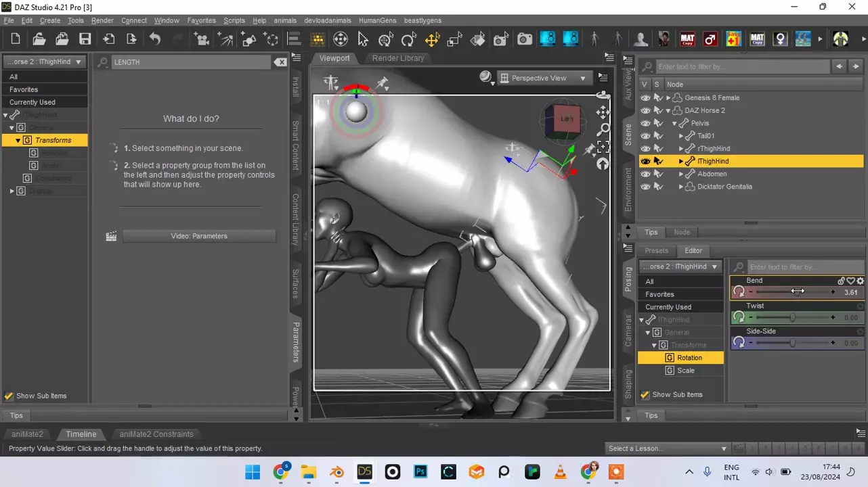Uncheck Show Sub Items in Parameters pane
Viewport: 868px width, 487px height.
coord(9,396)
